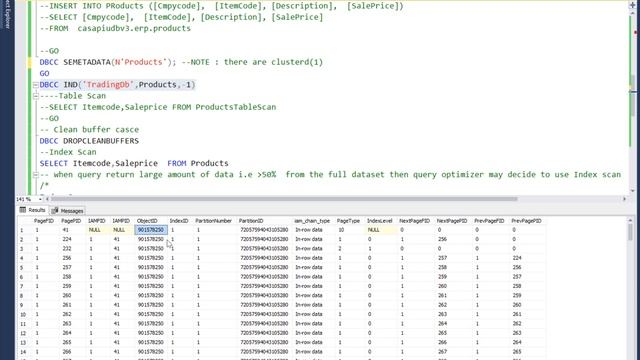The height and width of the screenshot is (360, 640).
Task: Click '--FROM casapiudbv3.erp.products' comment line
Action: click(x=115, y=29)
